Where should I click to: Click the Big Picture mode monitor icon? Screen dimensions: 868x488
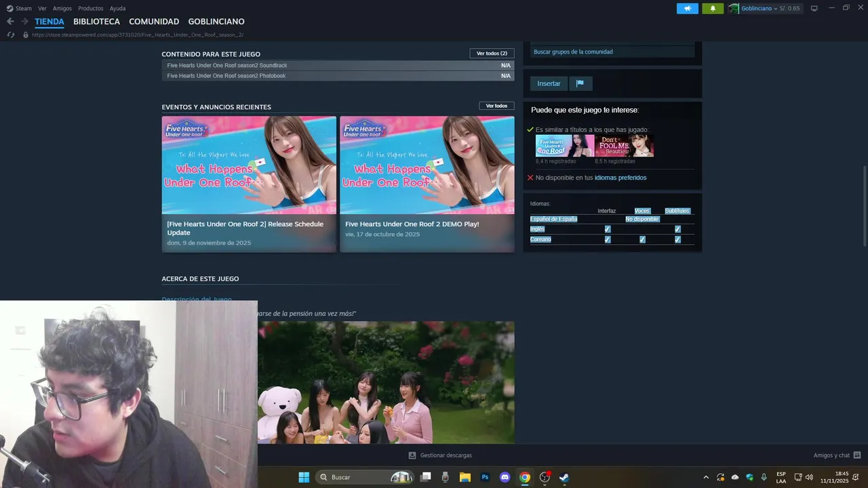click(x=814, y=8)
